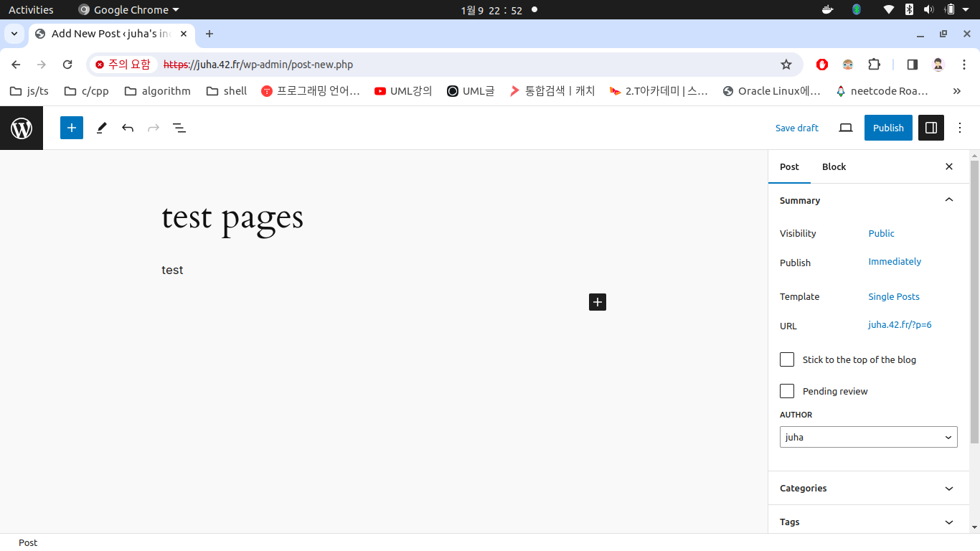Edit the URL juha.42.fr/?p=6

pos(900,324)
